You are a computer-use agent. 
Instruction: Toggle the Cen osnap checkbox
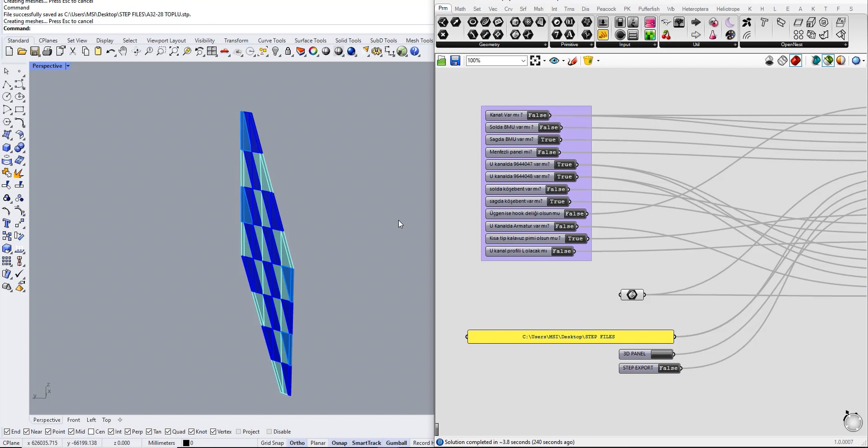(91, 431)
